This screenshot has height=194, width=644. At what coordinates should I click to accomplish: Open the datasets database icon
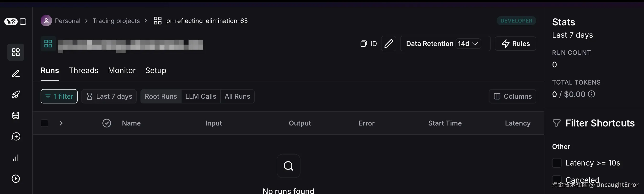click(x=16, y=115)
